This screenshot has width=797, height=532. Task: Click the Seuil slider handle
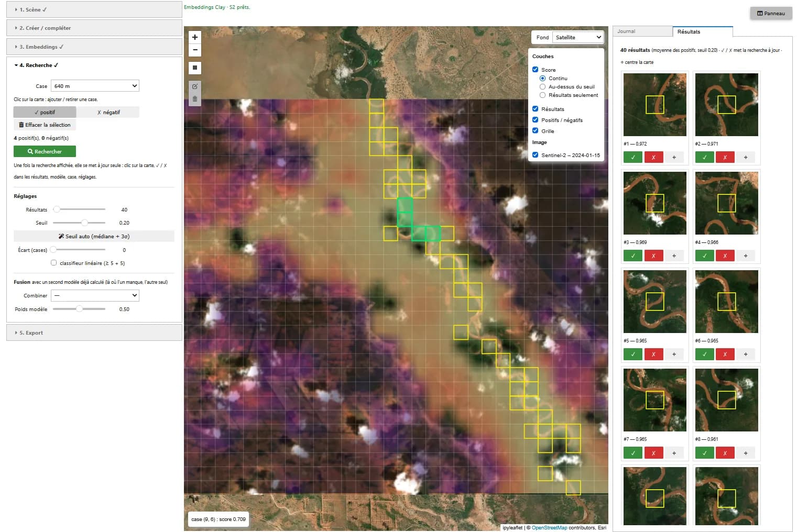84,223
